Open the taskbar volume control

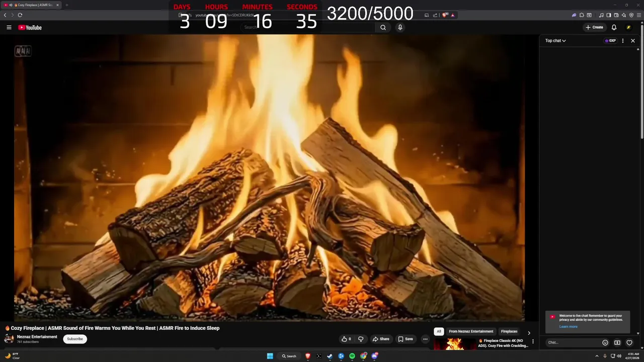619,356
